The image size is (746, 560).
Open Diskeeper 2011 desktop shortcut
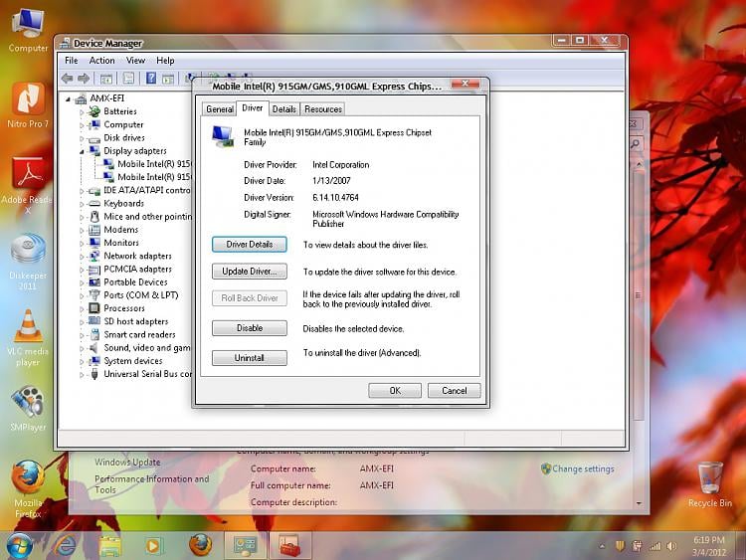point(28,263)
